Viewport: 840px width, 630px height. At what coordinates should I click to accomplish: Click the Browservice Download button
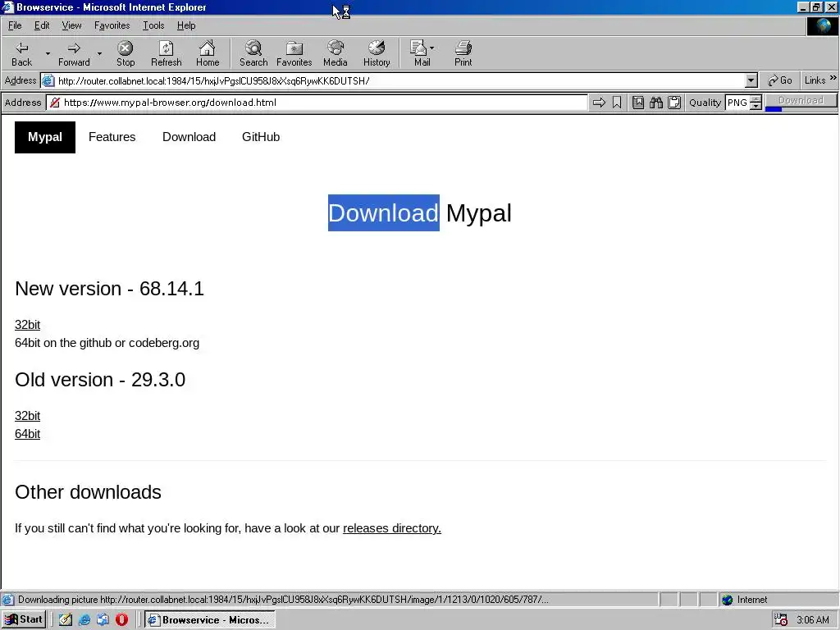(x=801, y=100)
